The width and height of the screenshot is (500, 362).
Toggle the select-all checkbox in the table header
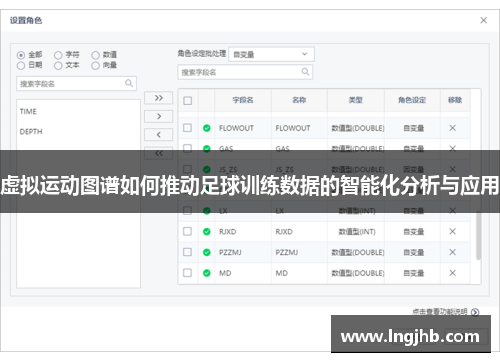pos(188,100)
